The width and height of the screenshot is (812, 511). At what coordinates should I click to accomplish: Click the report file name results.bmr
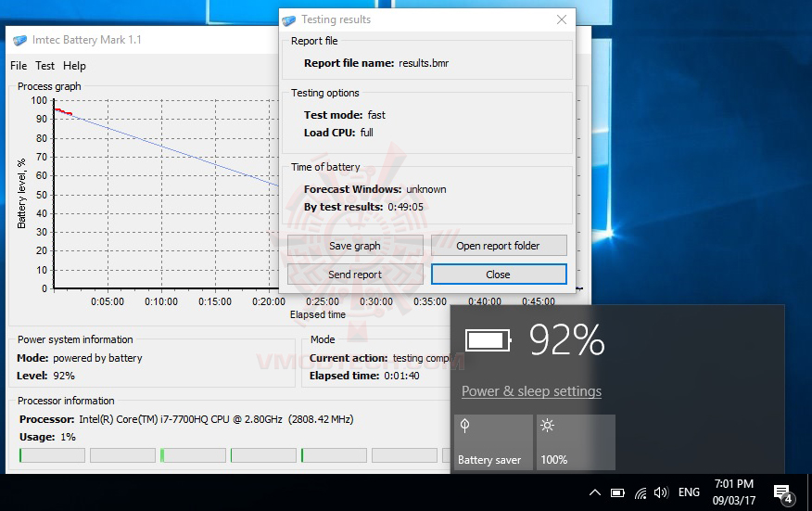tap(424, 63)
